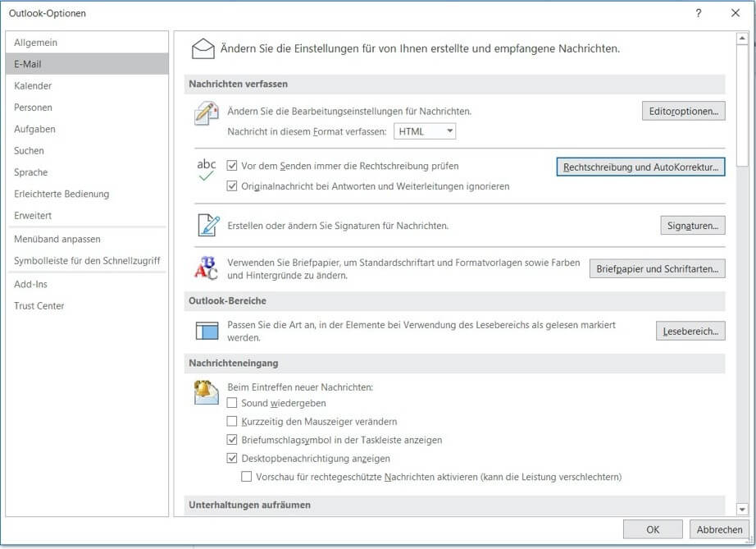Click the Beim Eintreffen neuer Nachrichten label
Image resolution: width=756 pixels, height=549 pixels.
(300, 387)
